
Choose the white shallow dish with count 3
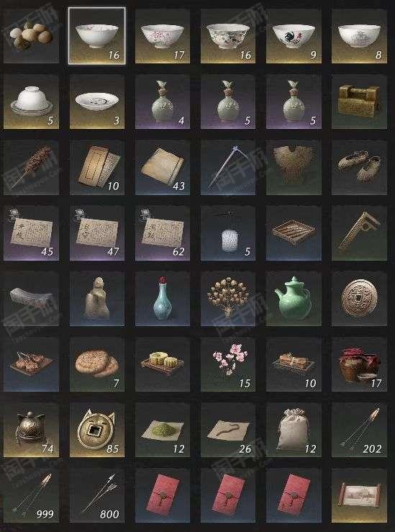pyautogui.click(x=97, y=102)
